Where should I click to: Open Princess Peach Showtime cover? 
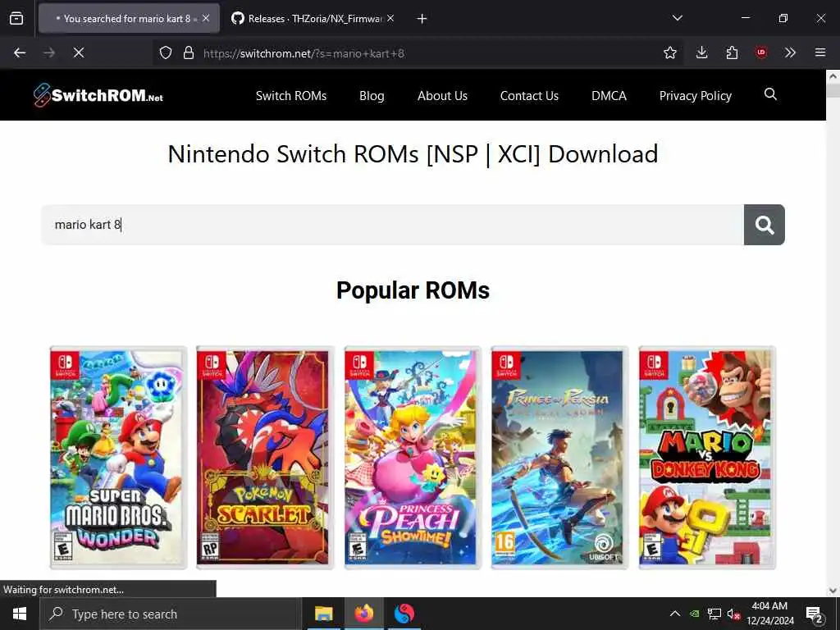tap(413, 458)
